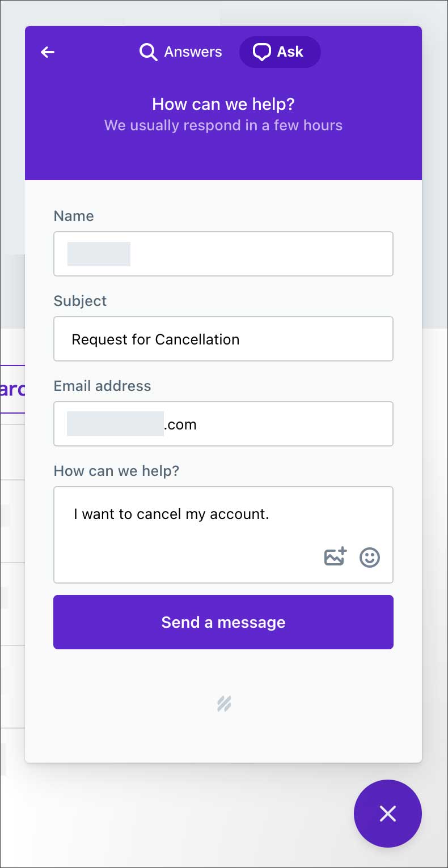Click the "How can we help?" label above message box

click(116, 471)
